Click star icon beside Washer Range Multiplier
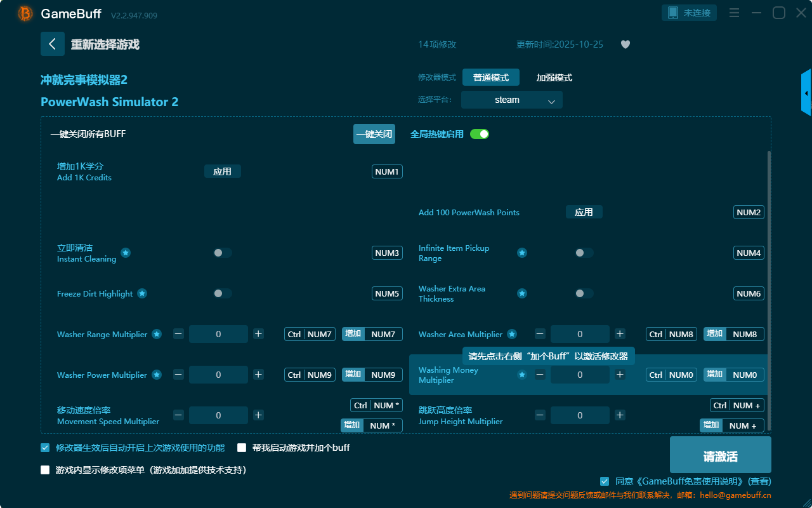Image resolution: width=812 pixels, height=508 pixels. [156, 334]
